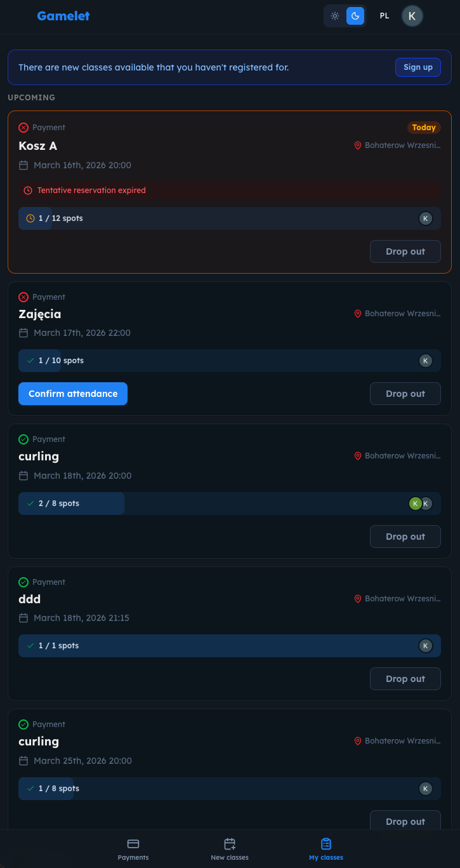The image size is (460, 868).
Task: Click the 2 / 8 spots progress indicator
Action: click(x=71, y=503)
